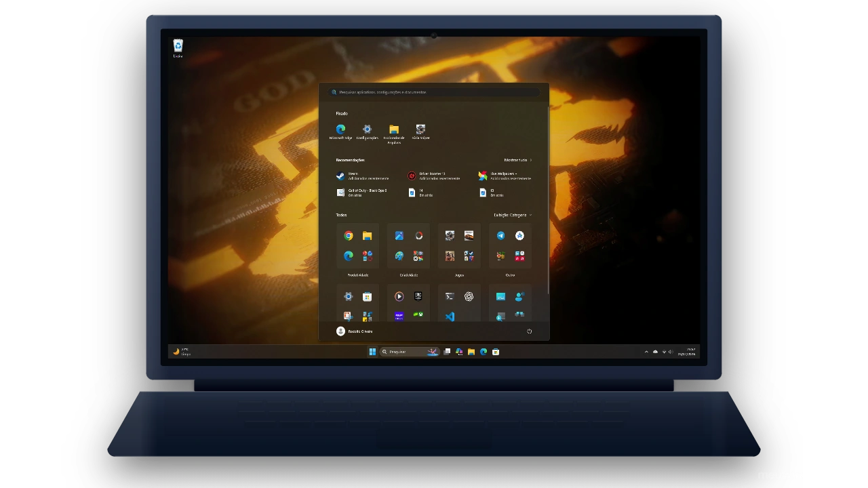Open the pinned Configurações gear icon
This screenshot has width=868, height=488.
[367, 131]
